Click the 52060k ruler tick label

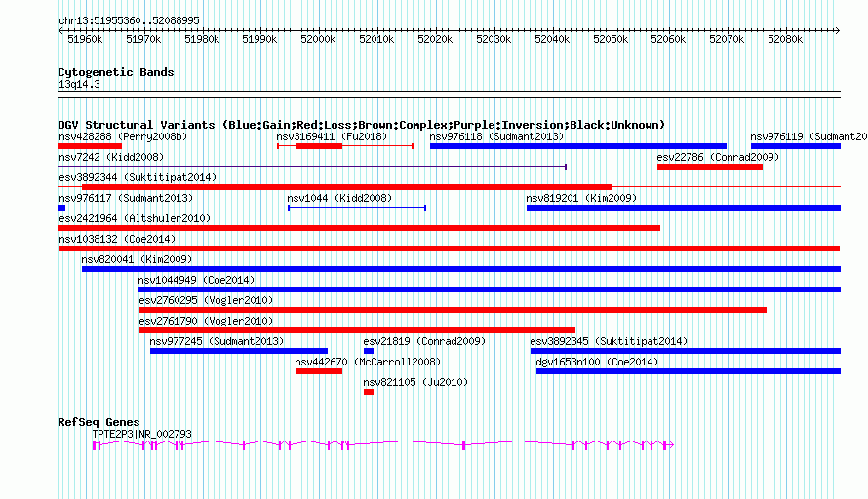tap(668, 39)
